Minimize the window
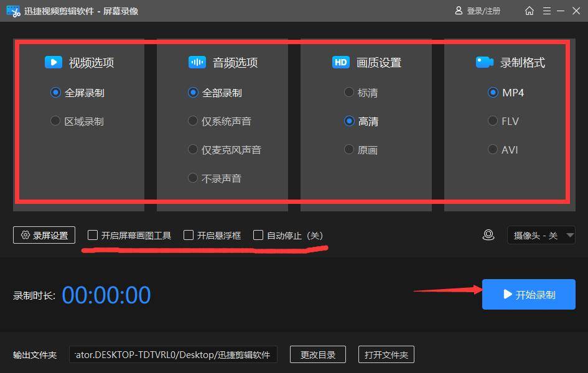This screenshot has width=588, height=373. (561, 11)
